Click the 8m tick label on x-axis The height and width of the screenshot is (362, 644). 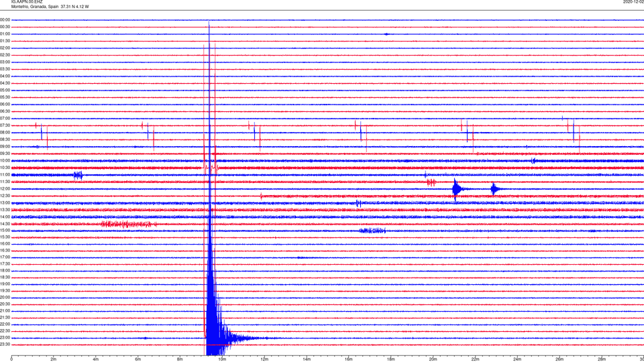coord(180,359)
